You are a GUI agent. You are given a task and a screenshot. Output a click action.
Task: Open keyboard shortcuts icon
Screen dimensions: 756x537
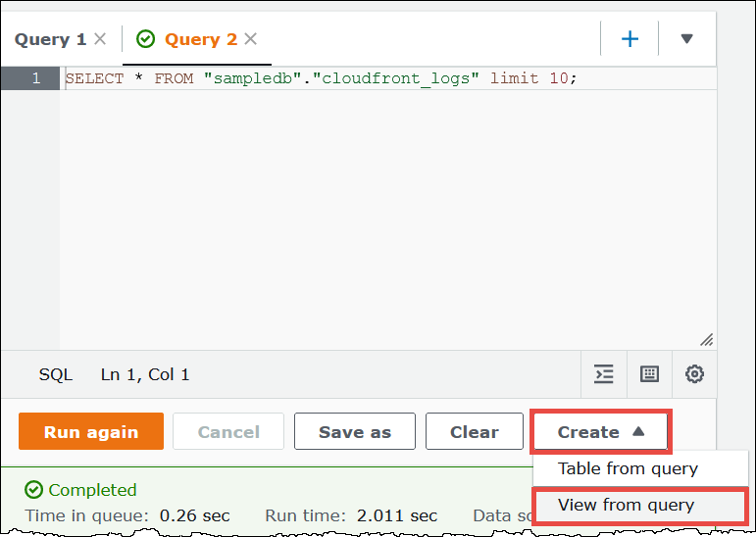[649, 374]
